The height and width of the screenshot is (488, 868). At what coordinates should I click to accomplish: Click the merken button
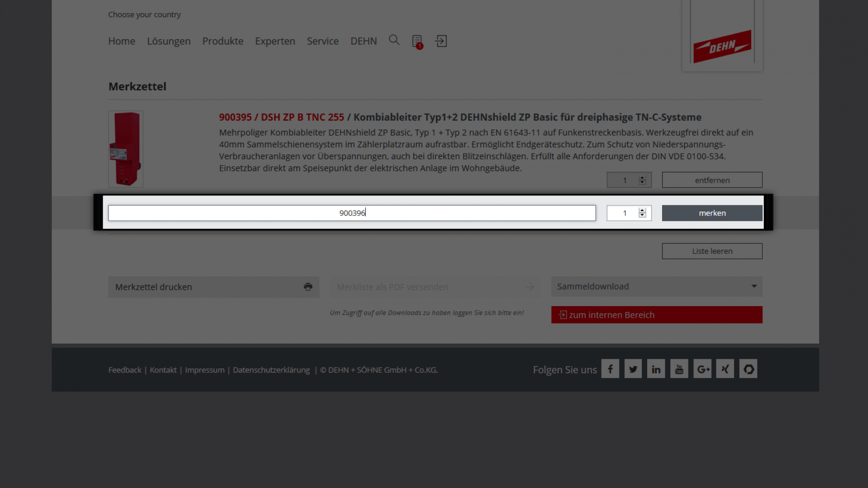coord(712,213)
